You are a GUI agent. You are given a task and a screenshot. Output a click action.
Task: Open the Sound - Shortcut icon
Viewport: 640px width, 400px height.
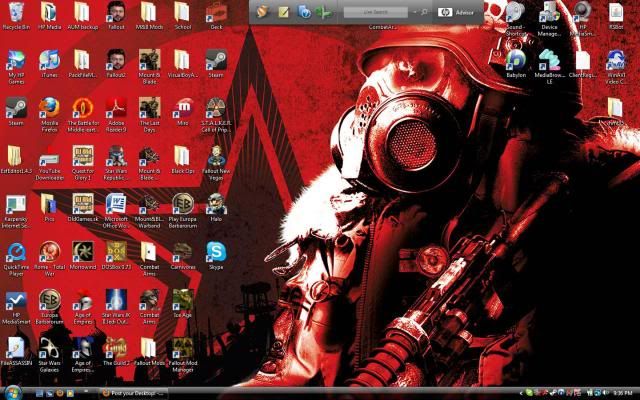coord(516,19)
